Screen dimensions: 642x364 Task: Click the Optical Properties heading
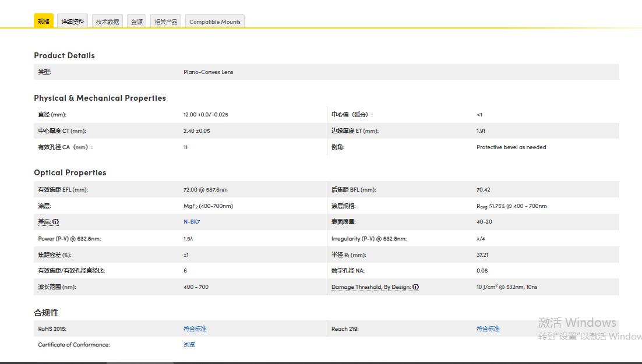70,172
